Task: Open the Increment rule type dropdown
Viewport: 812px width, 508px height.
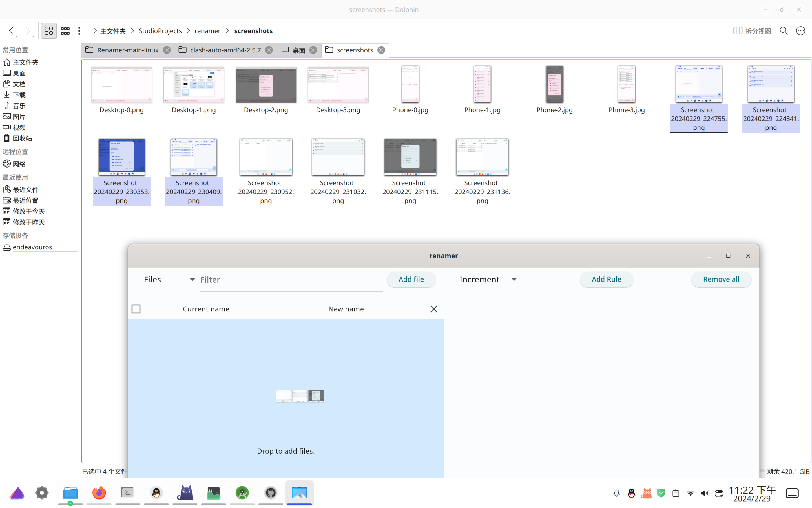Action: tap(514, 279)
